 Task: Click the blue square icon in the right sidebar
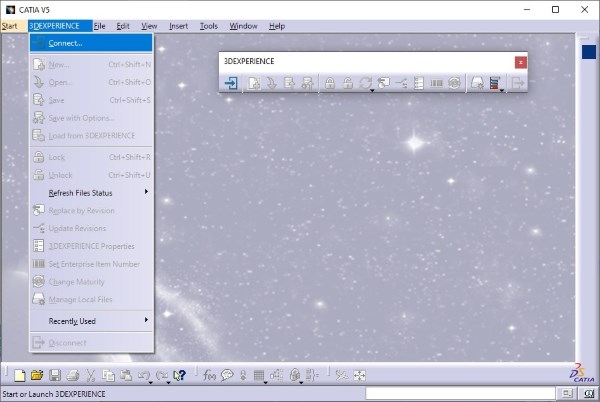pyautogui.click(x=589, y=52)
